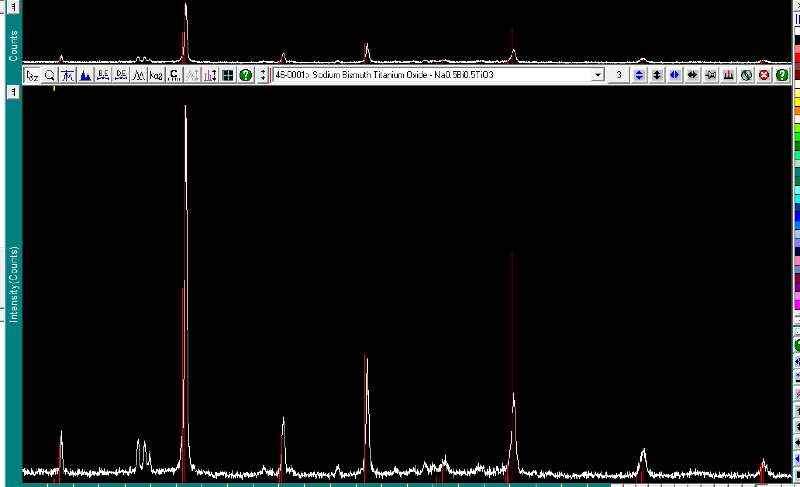Click the blue horizontal arrows icon
The image size is (800, 487).
pyautogui.click(x=675, y=75)
